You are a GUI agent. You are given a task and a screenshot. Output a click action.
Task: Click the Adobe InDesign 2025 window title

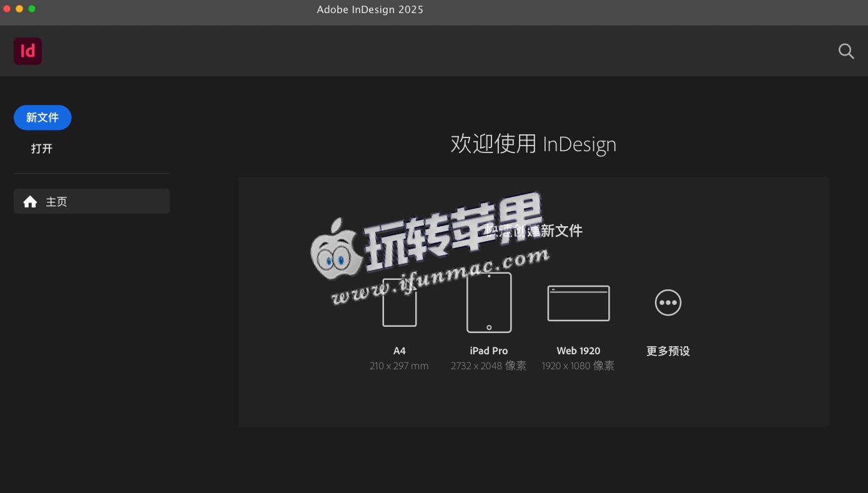coord(370,9)
